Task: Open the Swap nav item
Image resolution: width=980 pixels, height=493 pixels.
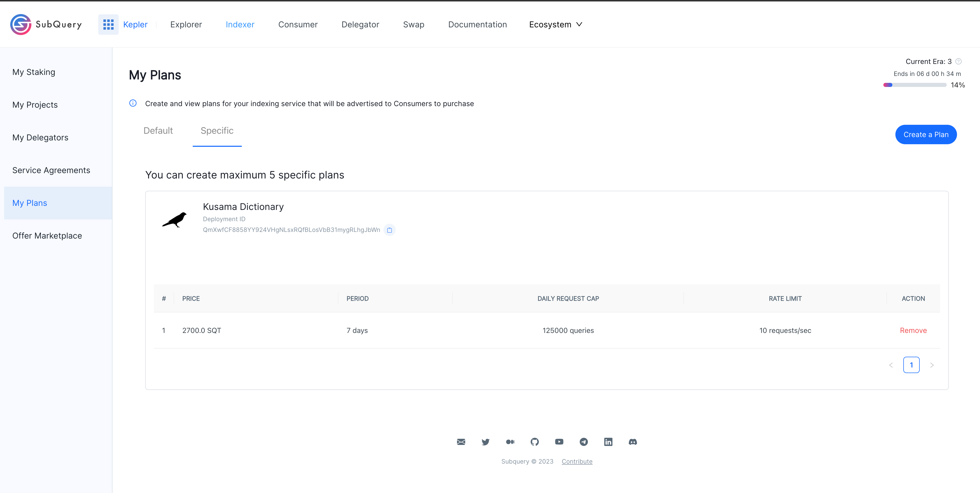Action: coord(414,24)
